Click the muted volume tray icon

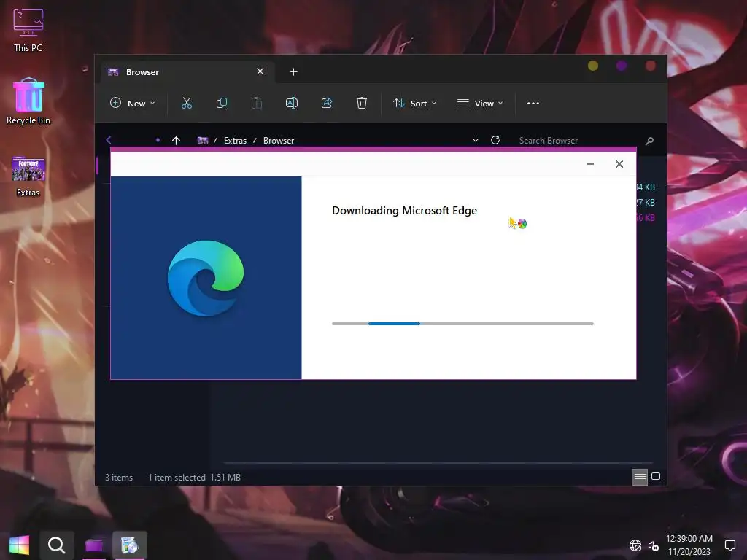pos(654,545)
